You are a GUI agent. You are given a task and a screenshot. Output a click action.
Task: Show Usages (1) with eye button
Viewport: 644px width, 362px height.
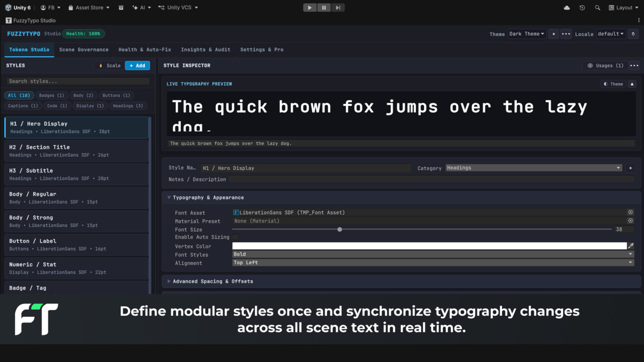[605, 65]
